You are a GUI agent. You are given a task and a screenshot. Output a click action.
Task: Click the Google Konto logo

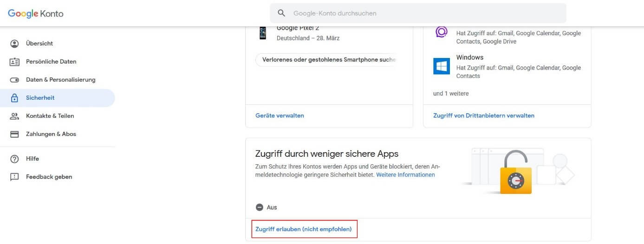[x=36, y=13]
